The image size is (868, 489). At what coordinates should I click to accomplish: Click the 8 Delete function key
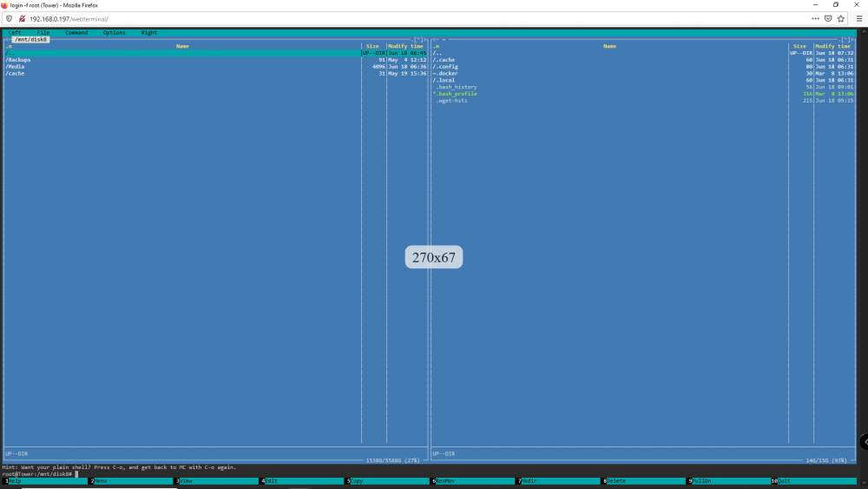644,480
